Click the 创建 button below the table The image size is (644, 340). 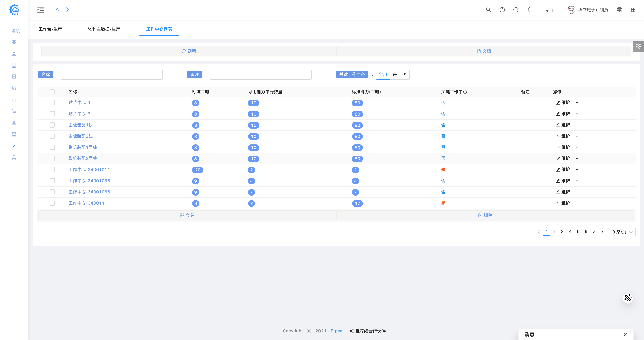[187, 215]
